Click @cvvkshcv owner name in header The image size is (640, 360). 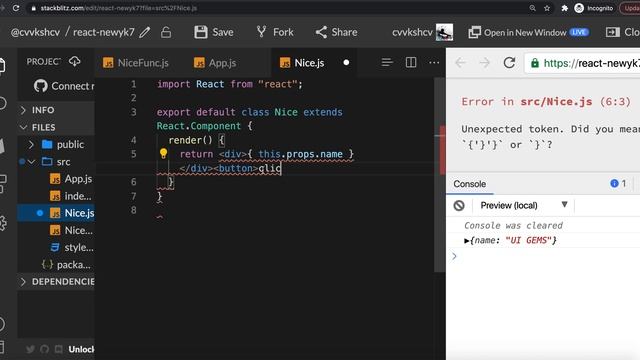point(36,32)
